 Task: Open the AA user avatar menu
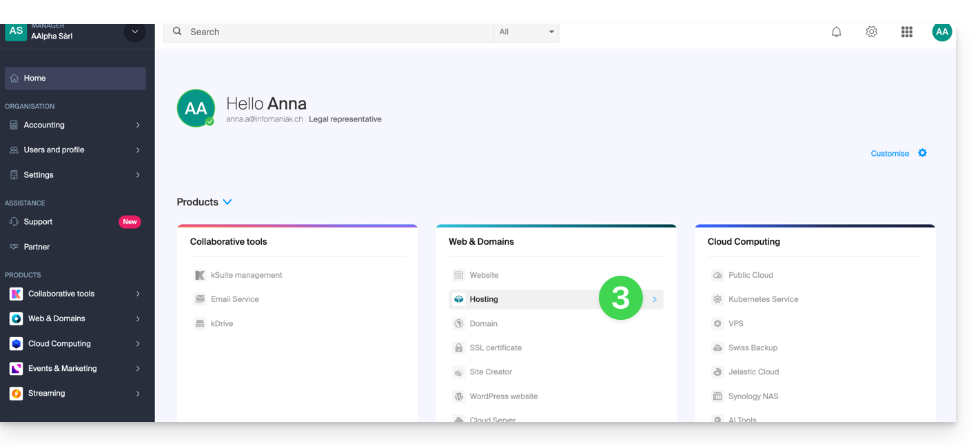(942, 32)
